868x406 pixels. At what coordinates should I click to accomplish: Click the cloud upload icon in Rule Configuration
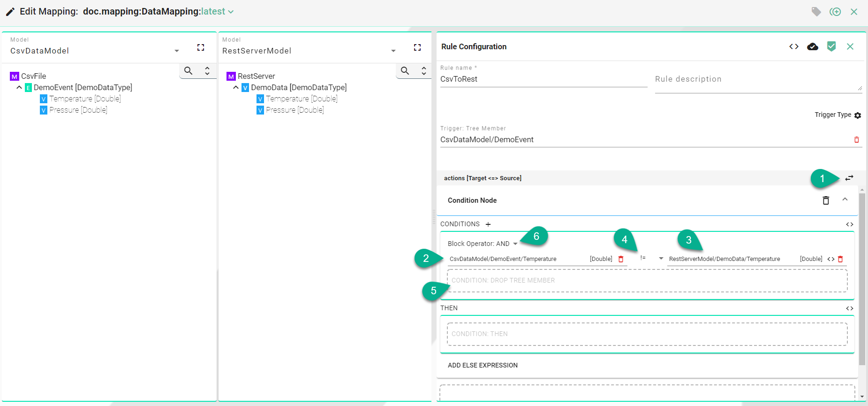coord(813,46)
